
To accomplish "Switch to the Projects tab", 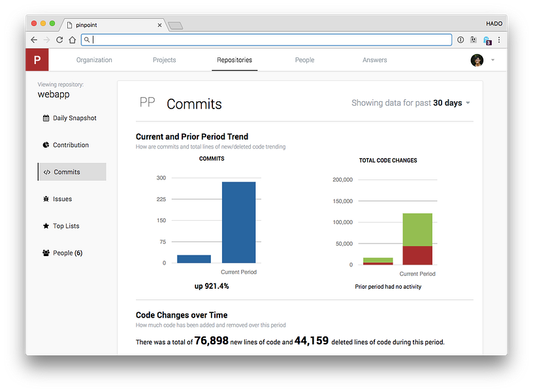I will pyautogui.click(x=164, y=60).
